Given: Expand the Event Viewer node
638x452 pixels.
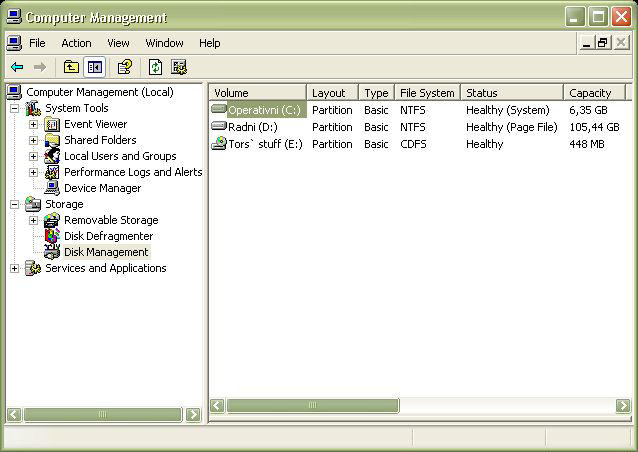Looking at the screenshot, I should click(x=33, y=124).
